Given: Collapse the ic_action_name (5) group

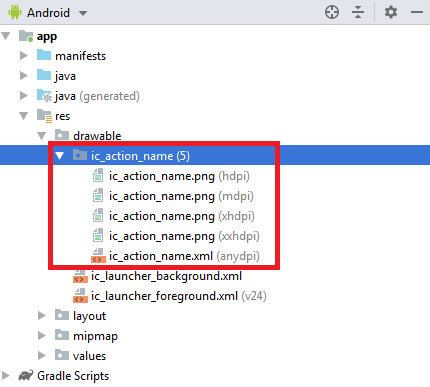Looking at the screenshot, I should [60, 155].
